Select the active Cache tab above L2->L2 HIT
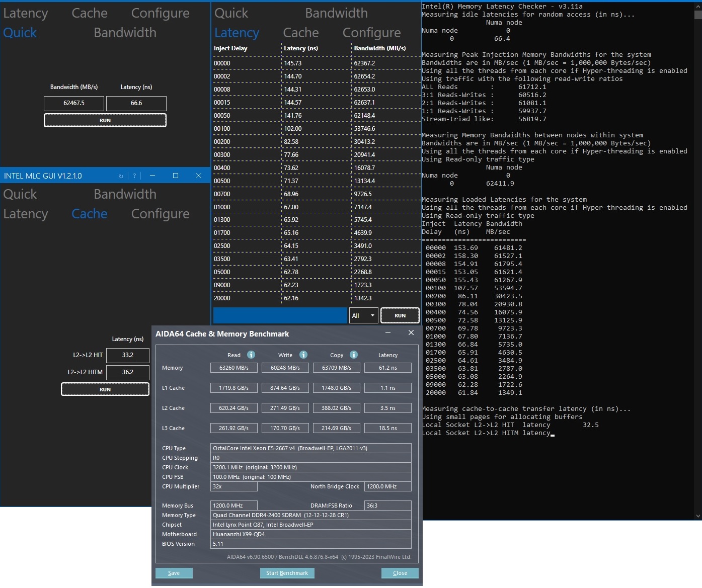 coord(90,214)
